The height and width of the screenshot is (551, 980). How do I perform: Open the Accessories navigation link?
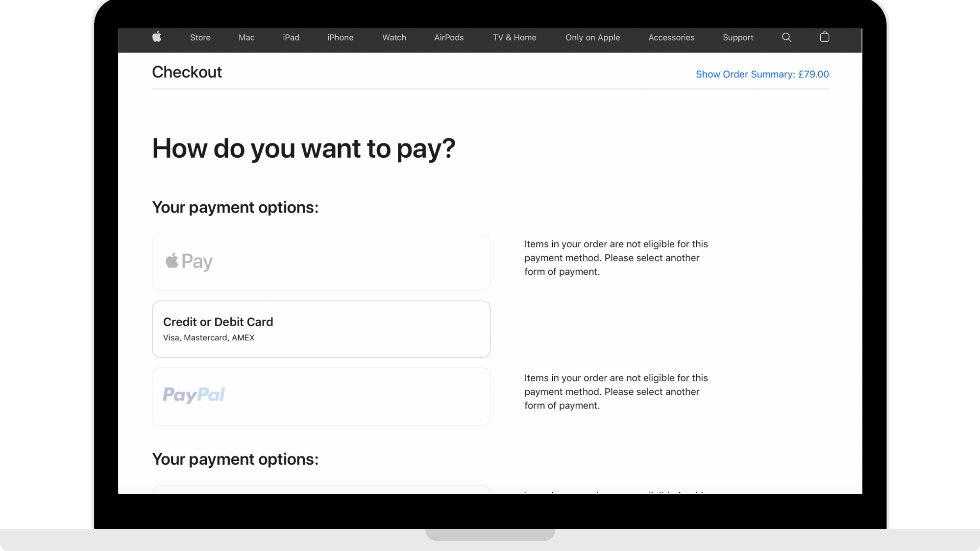point(671,38)
